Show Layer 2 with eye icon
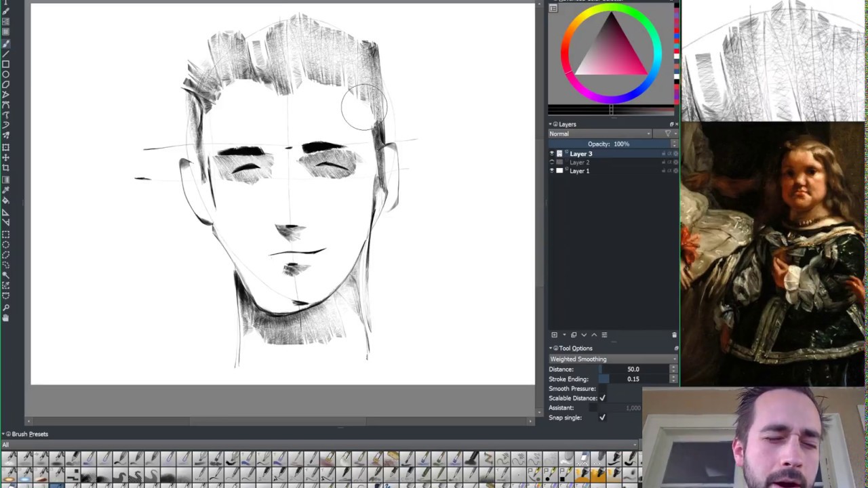Viewport: 868px width, 488px height. [x=552, y=162]
